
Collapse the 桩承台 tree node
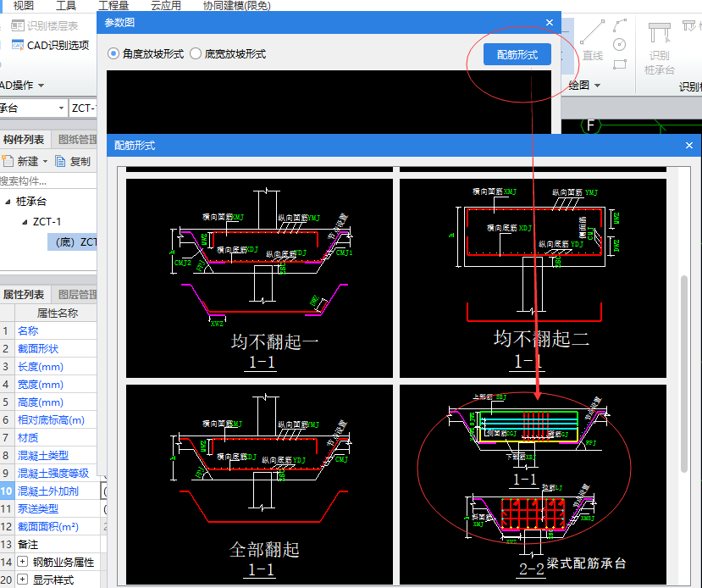(x=8, y=202)
